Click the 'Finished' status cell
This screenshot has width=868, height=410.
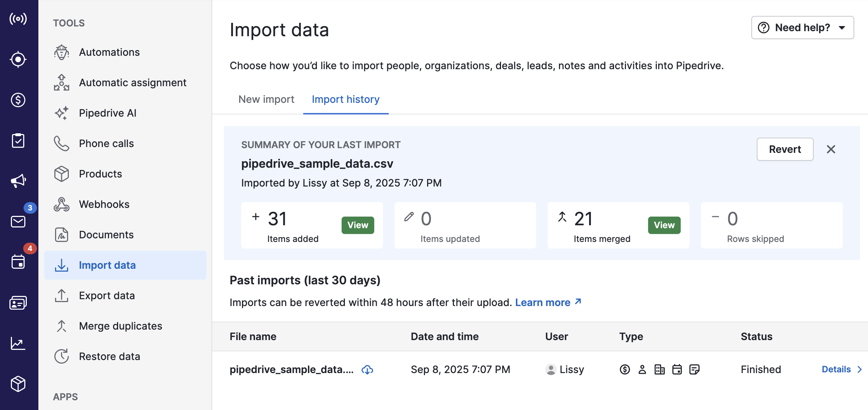(761, 369)
